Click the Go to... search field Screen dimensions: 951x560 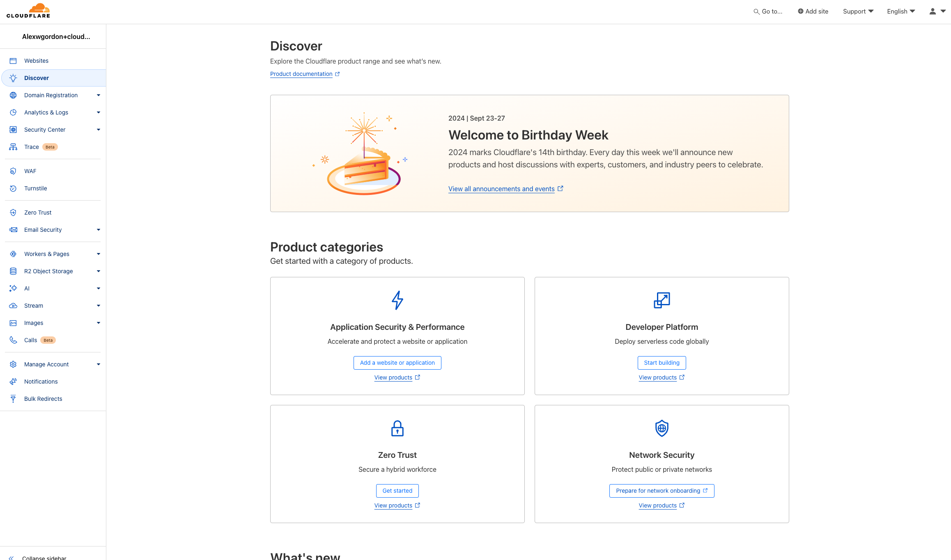(768, 11)
